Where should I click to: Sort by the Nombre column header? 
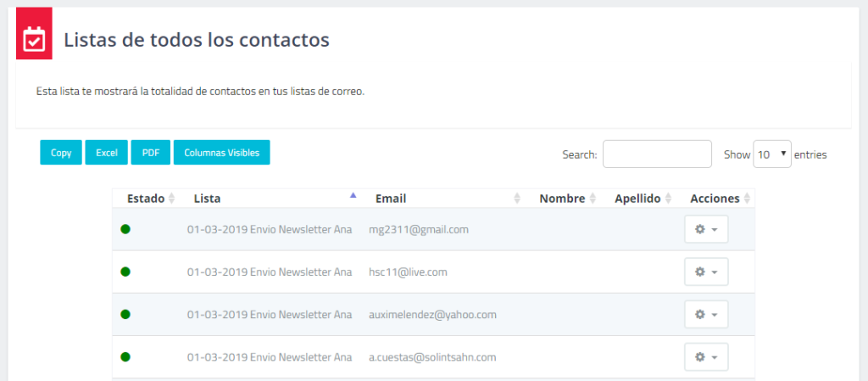click(562, 199)
